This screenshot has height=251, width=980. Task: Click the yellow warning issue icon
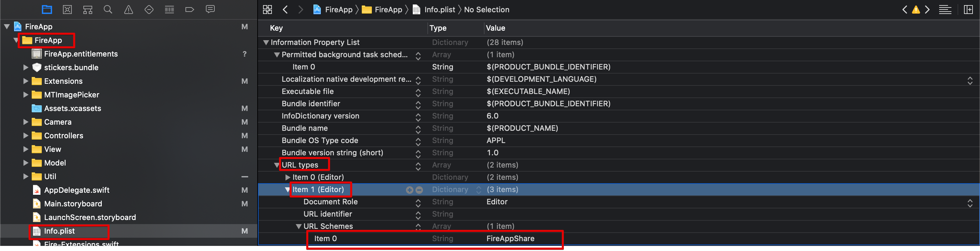click(916, 10)
